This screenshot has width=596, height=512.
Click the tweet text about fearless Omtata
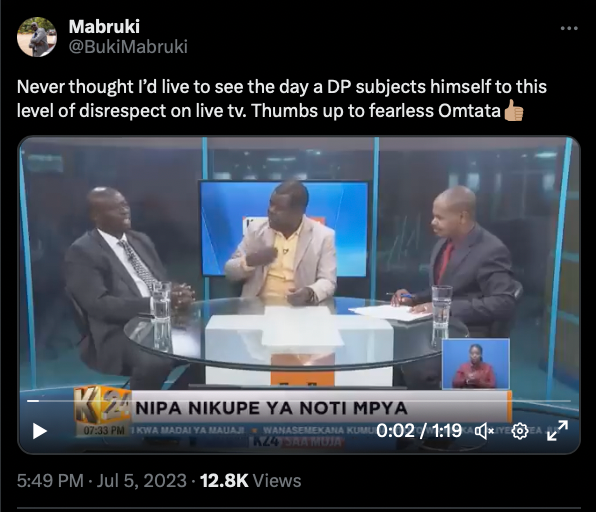282,99
